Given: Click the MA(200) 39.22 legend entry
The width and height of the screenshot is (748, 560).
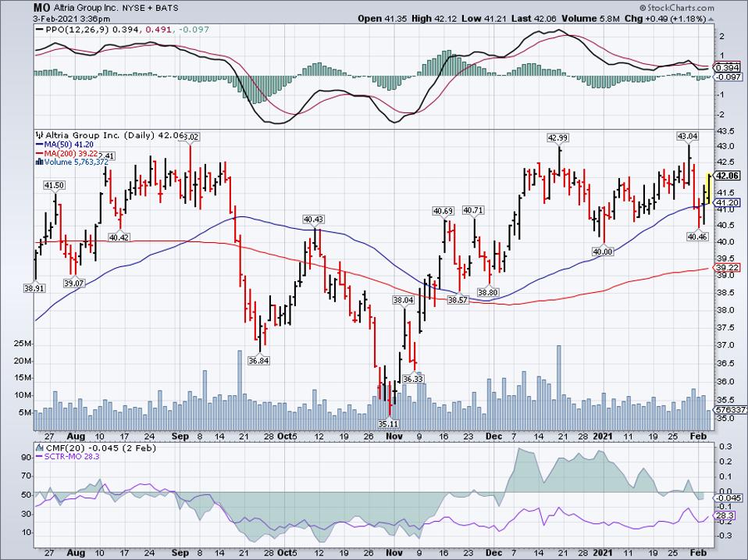Looking at the screenshot, I should 67,153.
